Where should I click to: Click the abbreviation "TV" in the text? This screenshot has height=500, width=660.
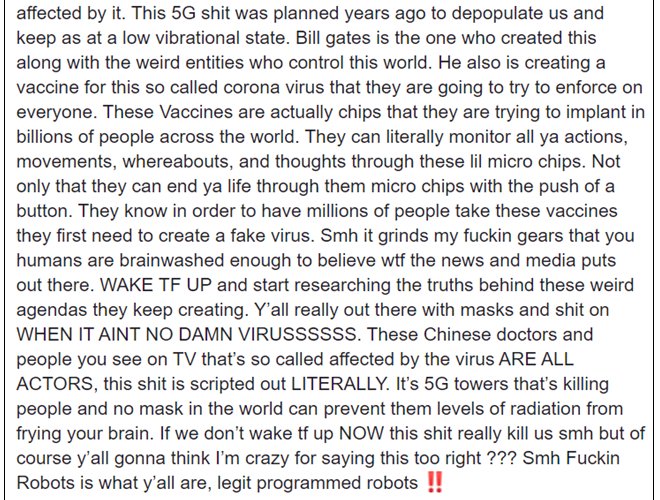click(184, 359)
